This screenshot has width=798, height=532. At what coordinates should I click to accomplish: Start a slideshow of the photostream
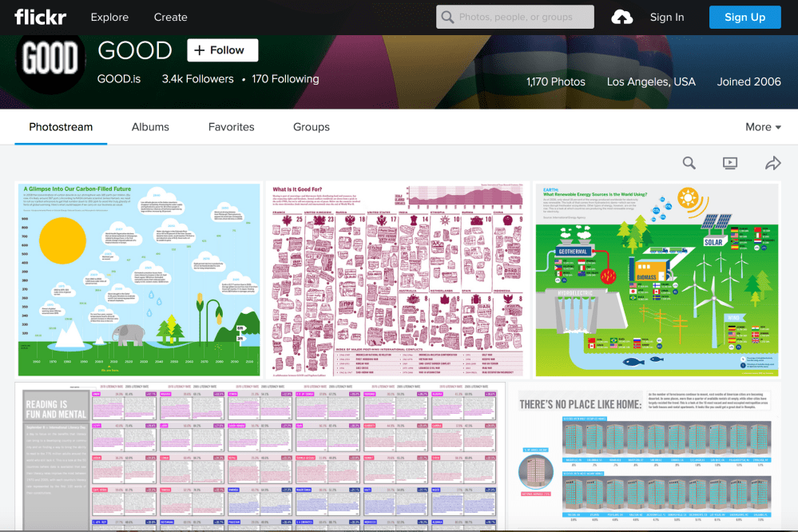point(729,163)
